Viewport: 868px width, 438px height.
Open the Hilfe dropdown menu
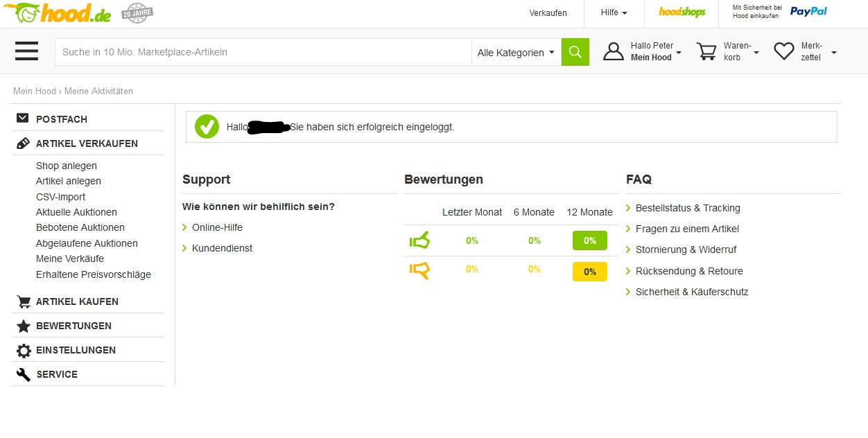614,12
